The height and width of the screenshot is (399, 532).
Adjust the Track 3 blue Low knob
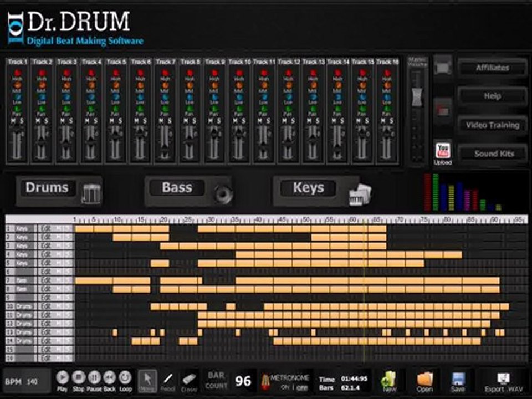[66, 97]
